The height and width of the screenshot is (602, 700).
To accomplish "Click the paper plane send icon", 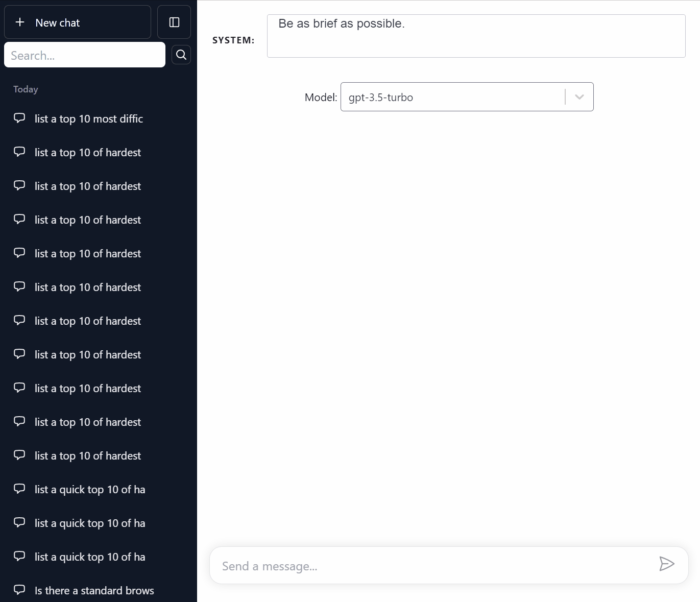I will [666, 564].
